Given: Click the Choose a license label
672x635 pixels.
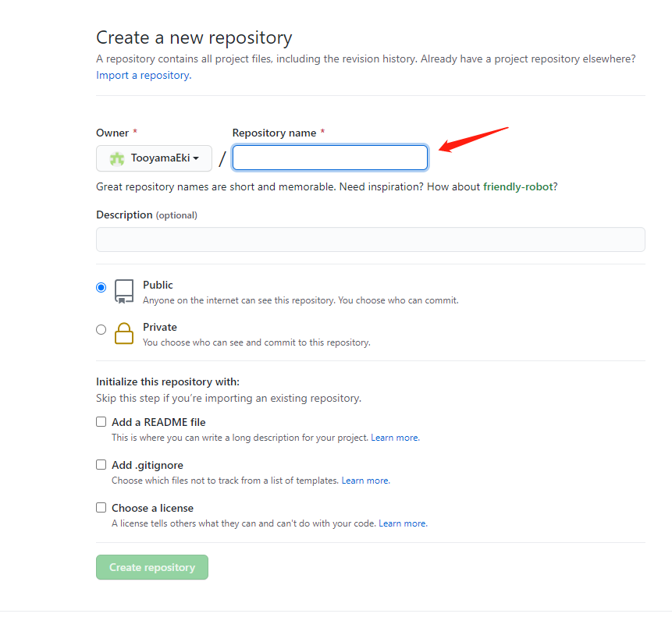Looking at the screenshot, I should click(152, 508).
